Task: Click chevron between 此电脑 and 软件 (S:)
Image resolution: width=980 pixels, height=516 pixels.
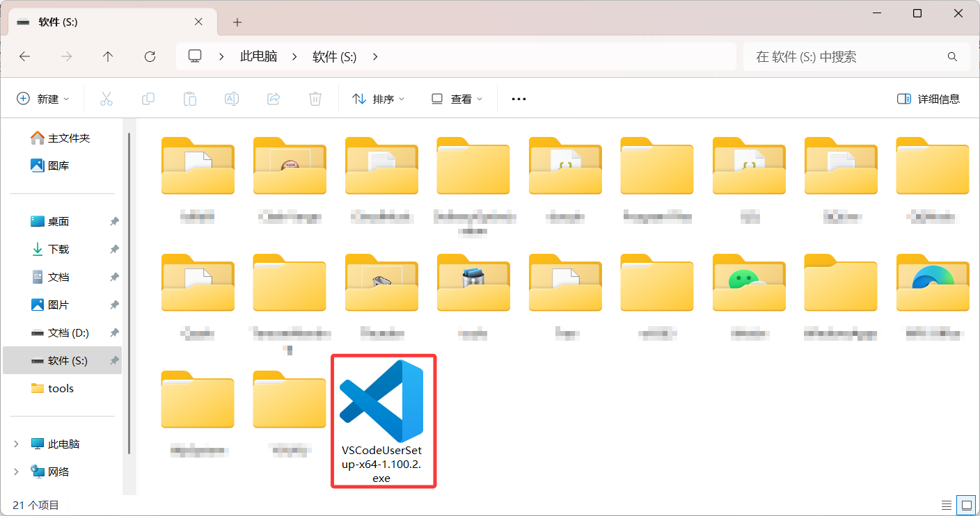Action: click(294, 57)
